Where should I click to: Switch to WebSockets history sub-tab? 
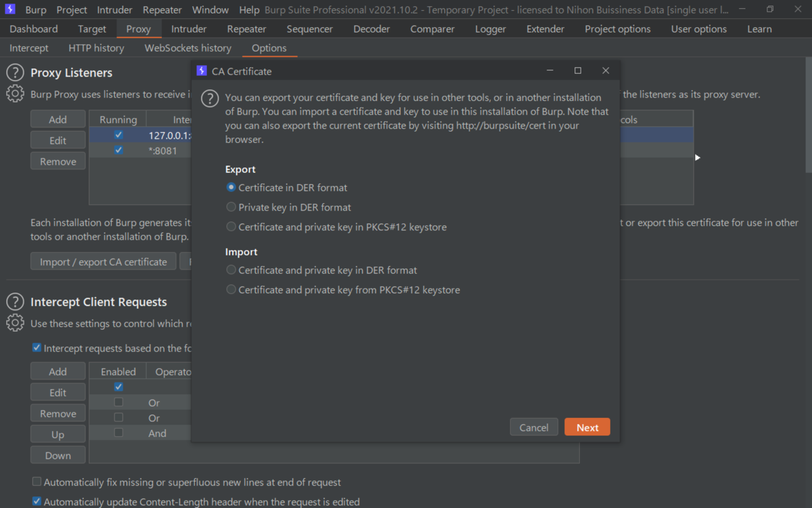pyautogui.click(x=188, y=48)
